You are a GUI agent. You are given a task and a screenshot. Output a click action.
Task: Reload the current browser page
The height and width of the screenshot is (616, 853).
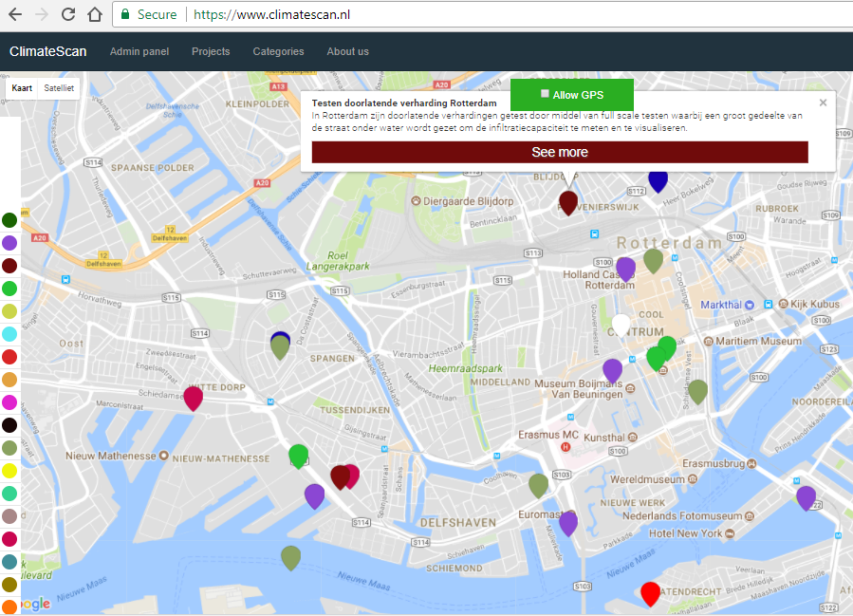(x=68, y=14)
